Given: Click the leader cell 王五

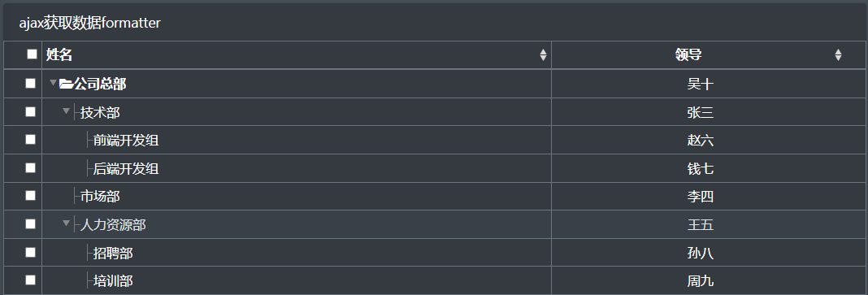Looking at the screenshot, I should click(x=701, y=225).
